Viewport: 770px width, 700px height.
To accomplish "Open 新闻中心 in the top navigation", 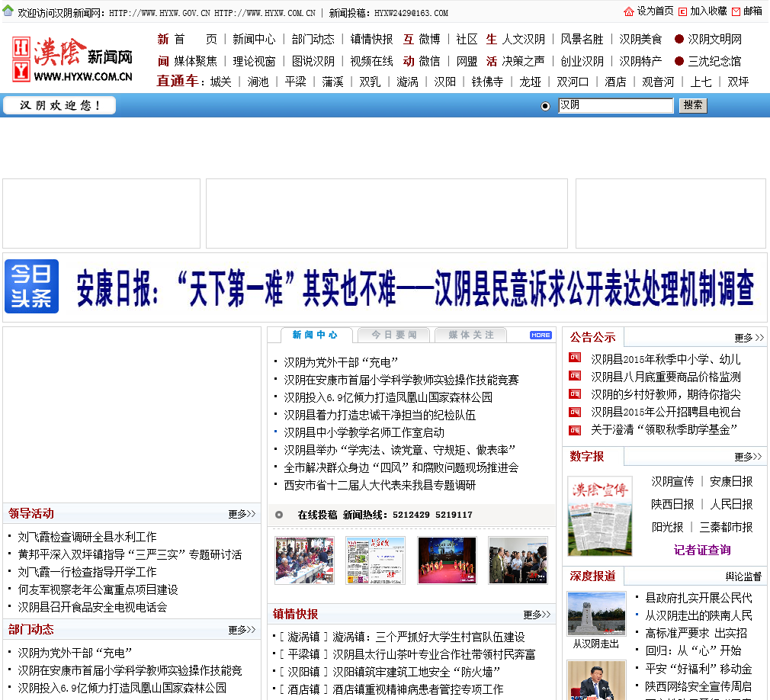I will [x=254, y=40].
